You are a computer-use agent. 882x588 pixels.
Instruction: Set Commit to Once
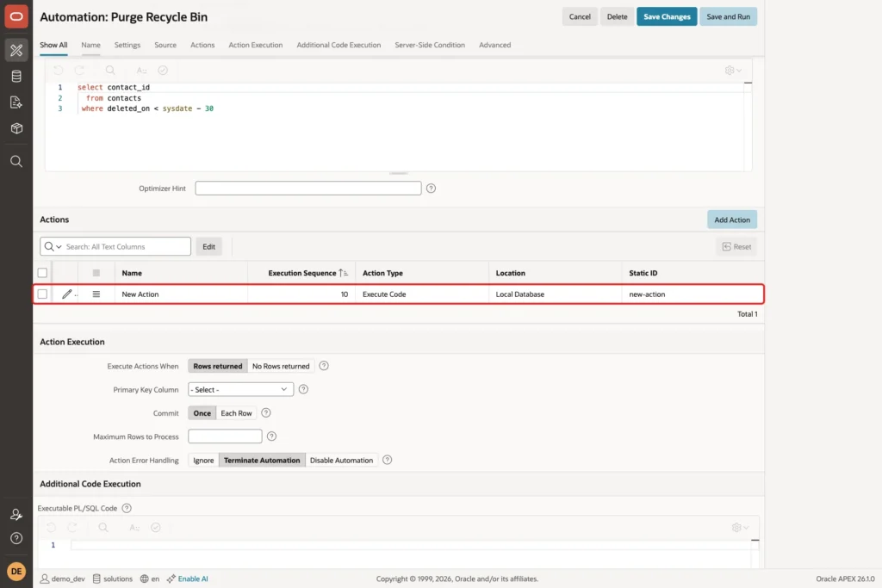[202, 413]
